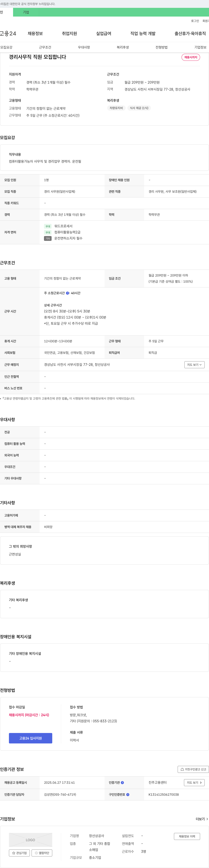
Task: Click the job title 경리사무직 직원 모집합니다
Action: (x=37, y=57)
